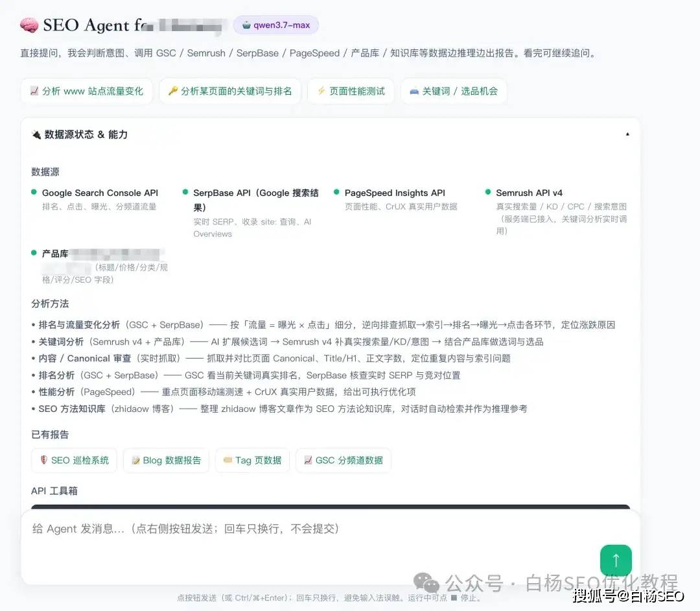The height and width of the screenshot is (611, 700).
Task: Open the qwen3.7-max model badge
Action: click(x=276, y=25)
